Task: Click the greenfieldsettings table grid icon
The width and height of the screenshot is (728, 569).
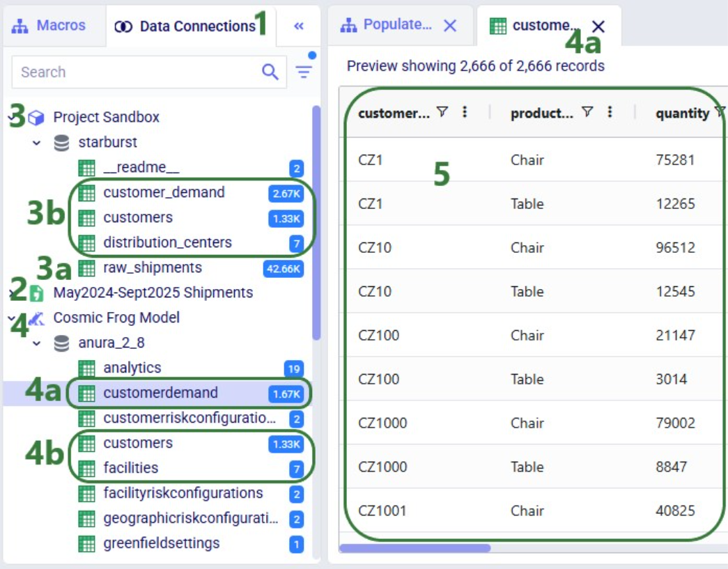Action: coord(87,543)
